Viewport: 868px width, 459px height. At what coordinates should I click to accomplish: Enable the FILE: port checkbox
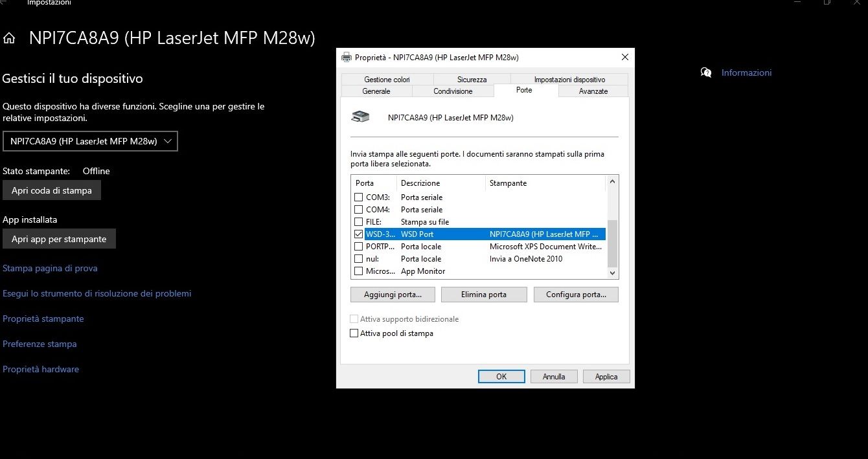click(358, 222)
